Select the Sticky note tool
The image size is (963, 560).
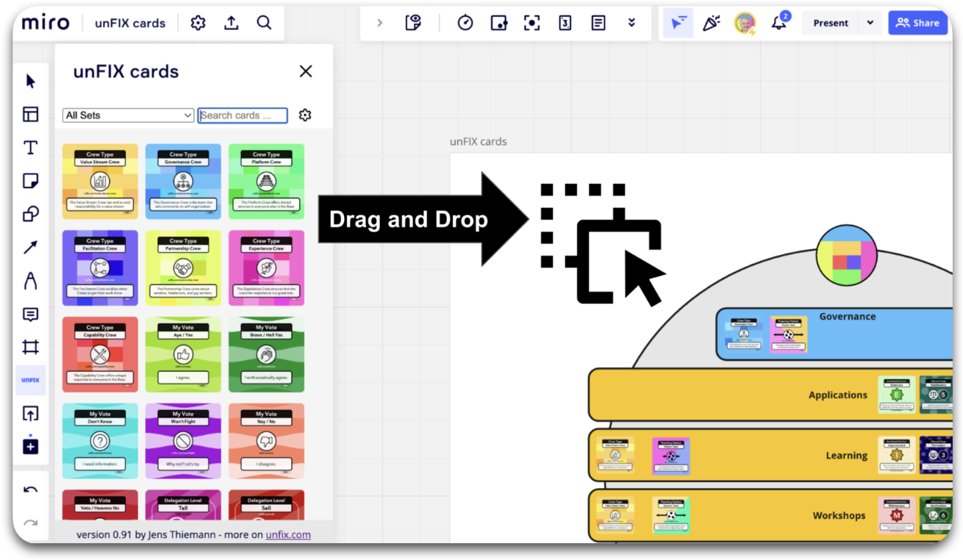click(x=30, y=181)
